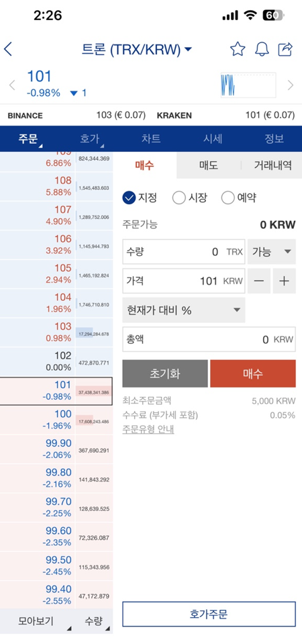302x644 pixels.
Task: Switch to the 매도 sell tab
Action: (x=209, y=165)
